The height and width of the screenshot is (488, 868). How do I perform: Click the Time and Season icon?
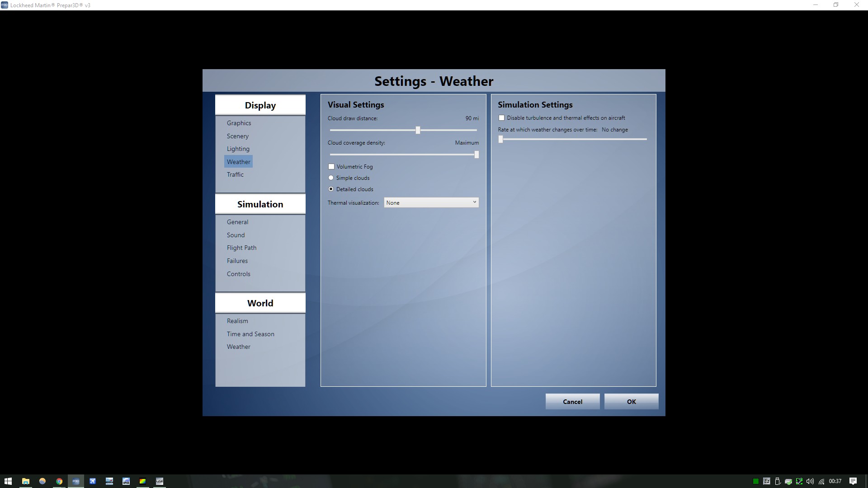point(250,333)
